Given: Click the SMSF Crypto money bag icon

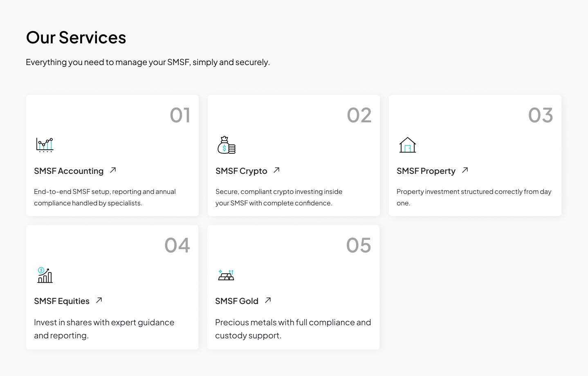Looking at the screenshot, I should coord(227,145).
